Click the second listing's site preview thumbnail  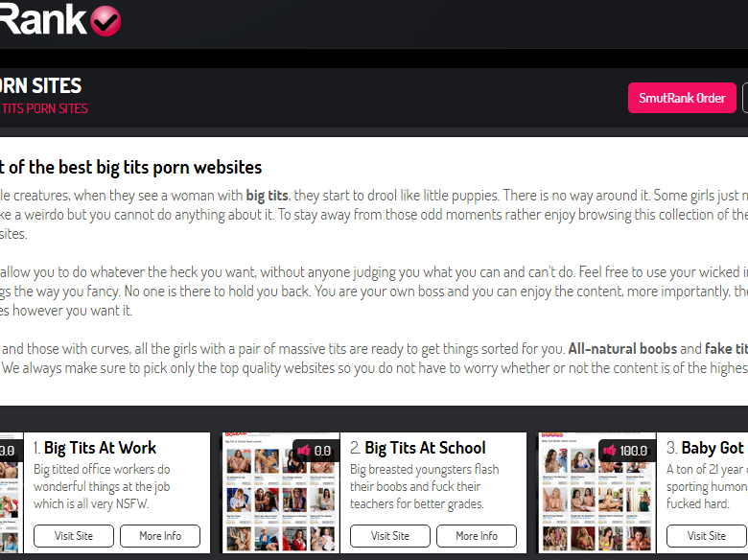(x=280, y=493)
